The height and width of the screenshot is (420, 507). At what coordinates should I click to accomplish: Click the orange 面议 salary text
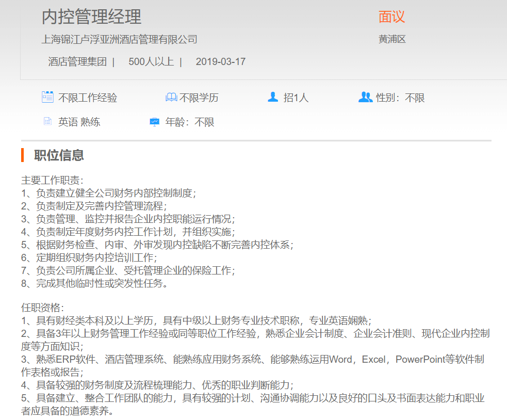click(x=391, y=17)
